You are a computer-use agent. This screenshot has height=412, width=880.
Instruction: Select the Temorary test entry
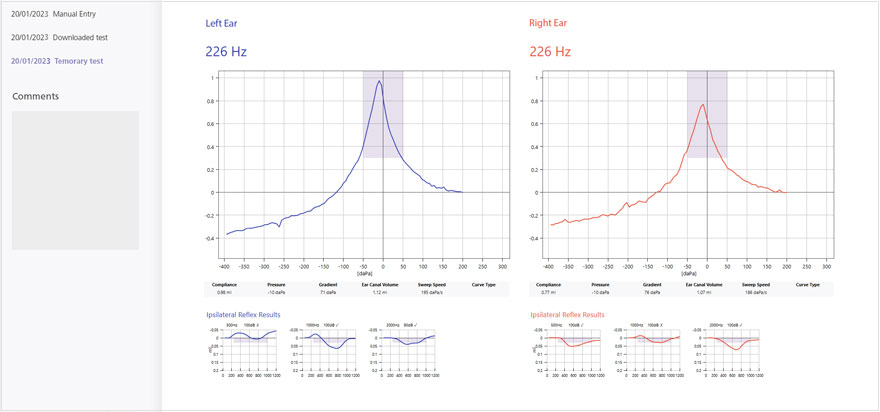tap(59, 61)
